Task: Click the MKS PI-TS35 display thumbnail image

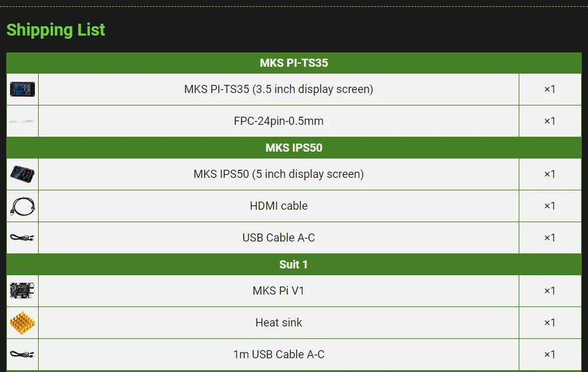Action: pyautogui.click(x=22, y=89)
